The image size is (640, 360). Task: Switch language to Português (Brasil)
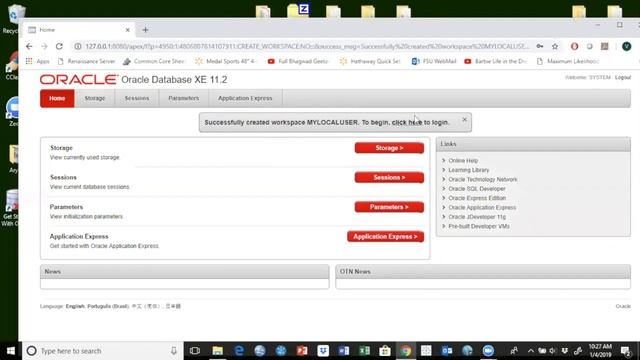108,306
